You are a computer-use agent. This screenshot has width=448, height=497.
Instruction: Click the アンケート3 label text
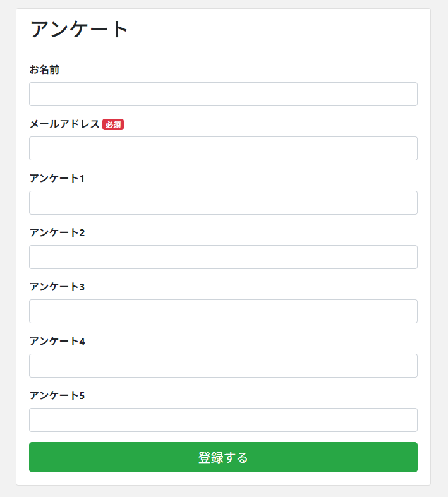[57, 287]
